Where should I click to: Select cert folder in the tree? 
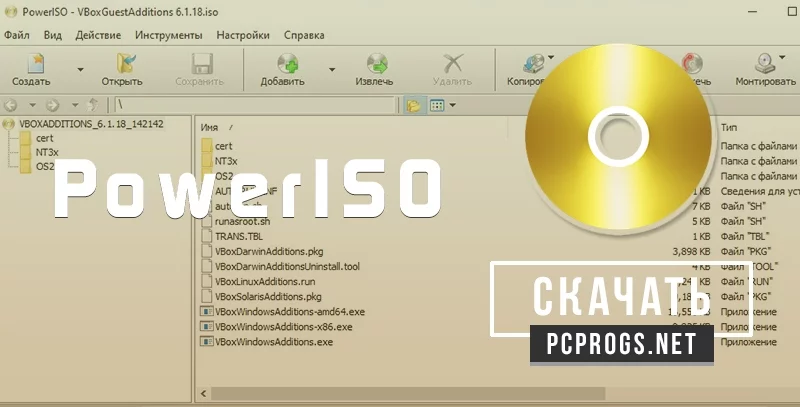pos(44,138)
